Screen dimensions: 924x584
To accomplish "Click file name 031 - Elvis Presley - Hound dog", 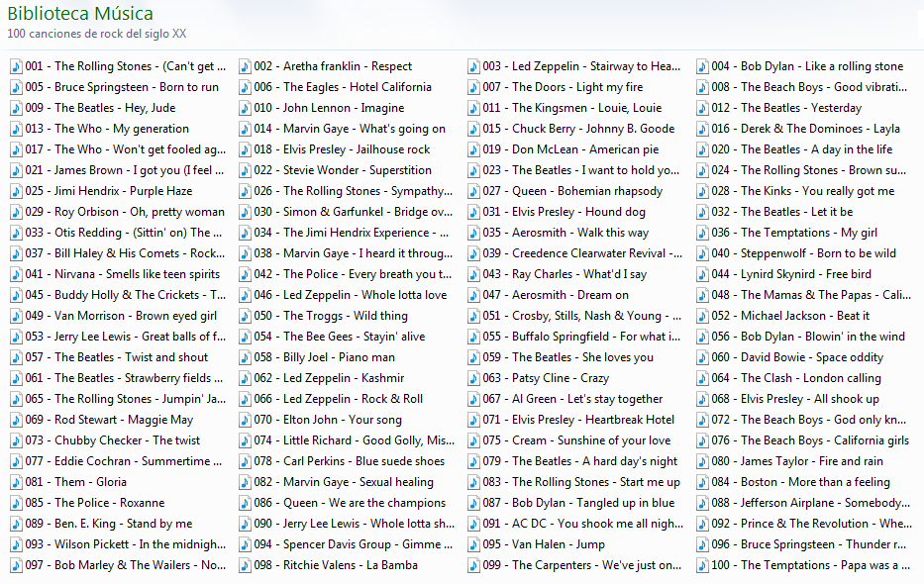I will [x=564, y=212].
